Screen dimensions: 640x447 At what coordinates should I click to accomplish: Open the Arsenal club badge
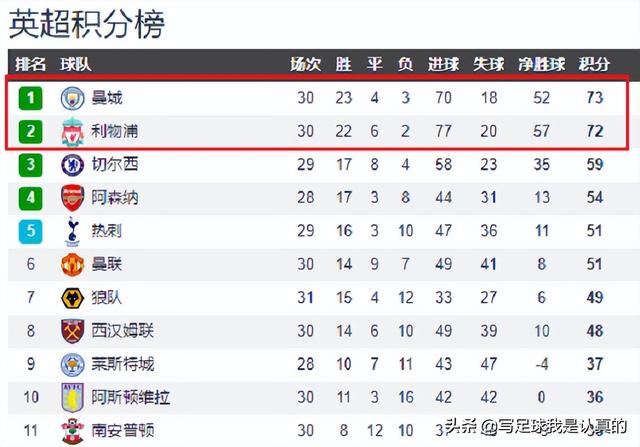73,198
